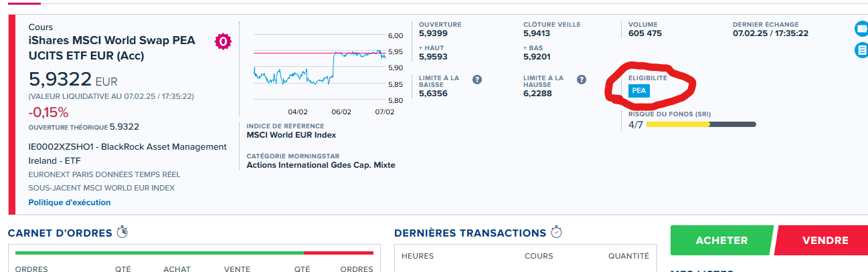The image size is (868, 272).
Task: Click the upper limit value 6,2288
Action: [x=537, y=94]
